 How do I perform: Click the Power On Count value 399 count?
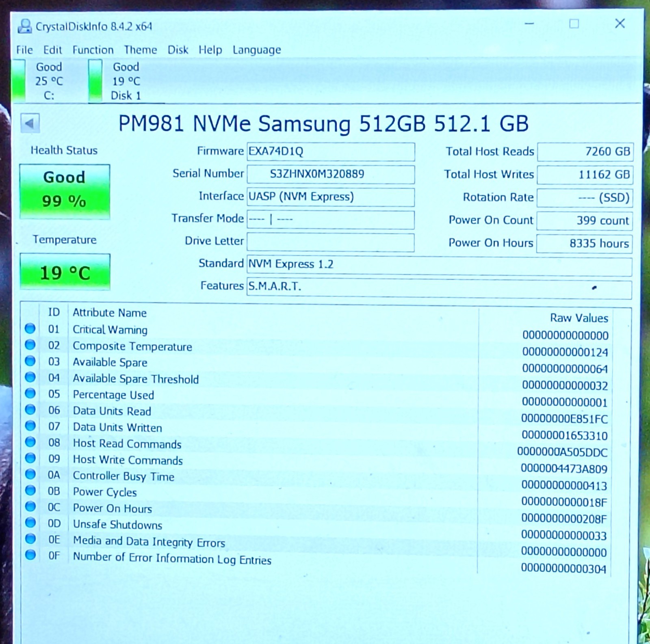pos(585,221)
